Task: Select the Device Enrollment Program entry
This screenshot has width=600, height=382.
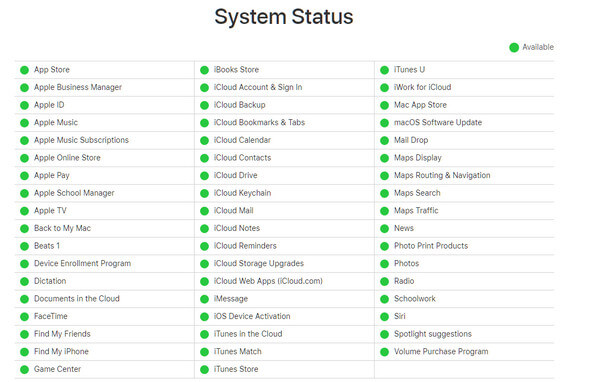Action: pyautogui.click(x=82, y=263)
